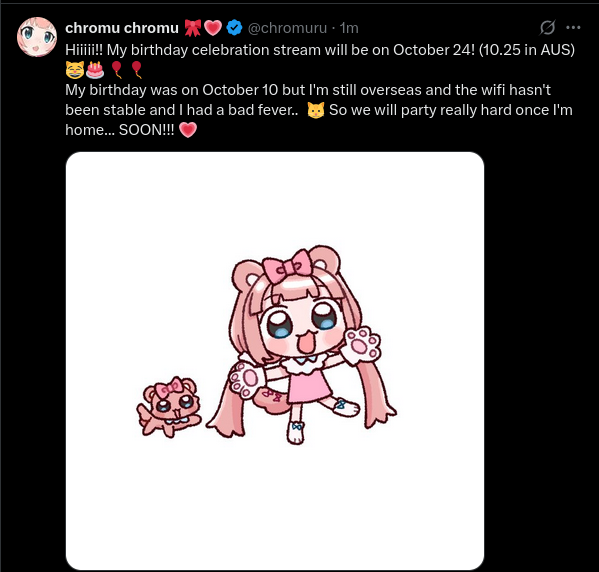Open the Grok explain-post icon
599x572 pixels.
point(547,28)
